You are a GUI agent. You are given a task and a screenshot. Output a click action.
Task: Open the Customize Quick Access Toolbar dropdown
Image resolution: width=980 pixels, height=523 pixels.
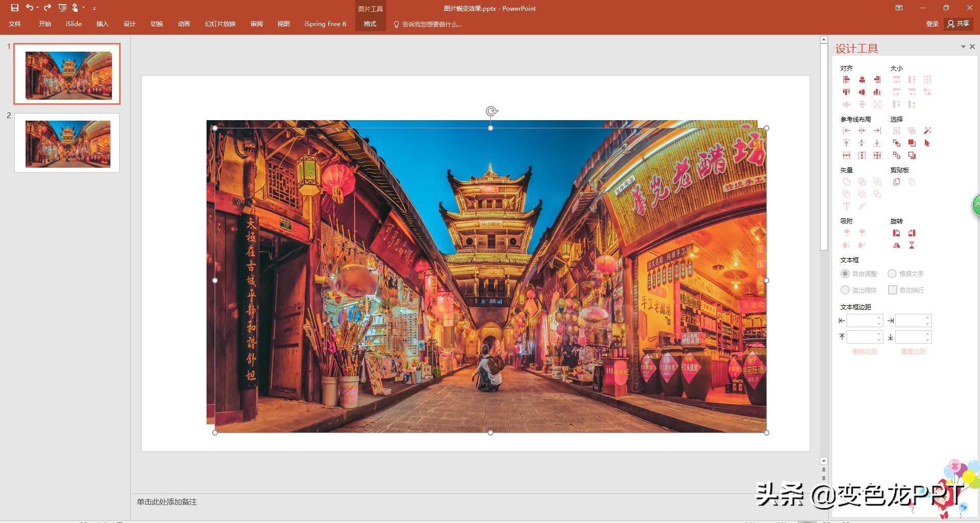[94, 9]
